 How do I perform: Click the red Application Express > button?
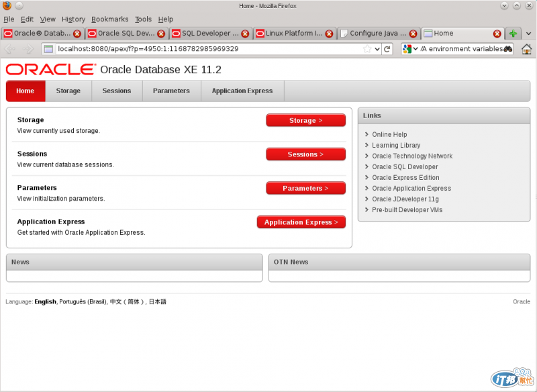click(x=301, y=222)
